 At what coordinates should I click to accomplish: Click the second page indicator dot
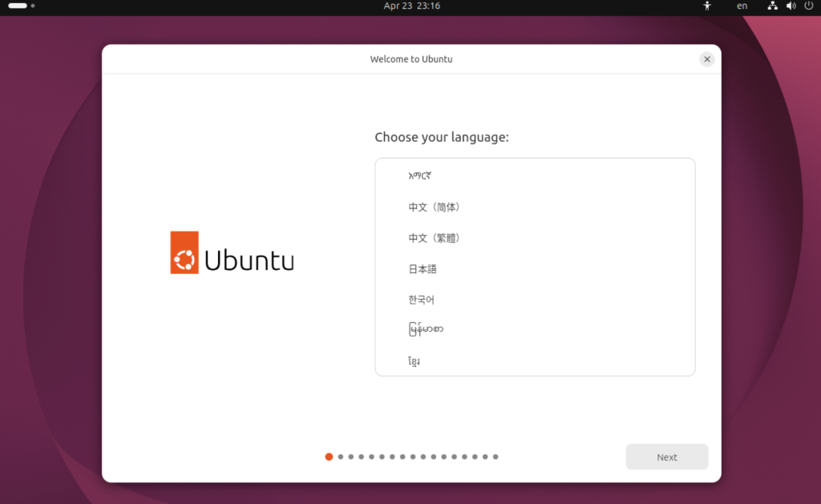pos(341,457)
